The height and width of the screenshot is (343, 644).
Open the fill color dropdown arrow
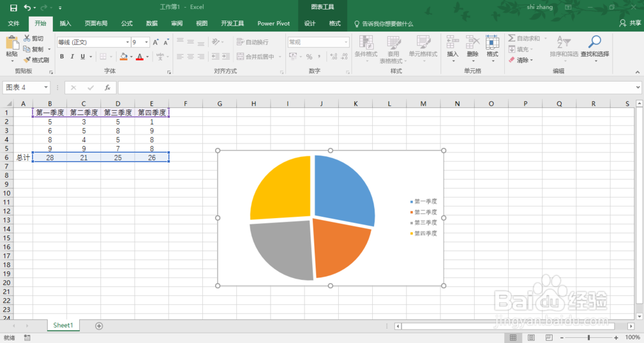[x=131, y=57]
